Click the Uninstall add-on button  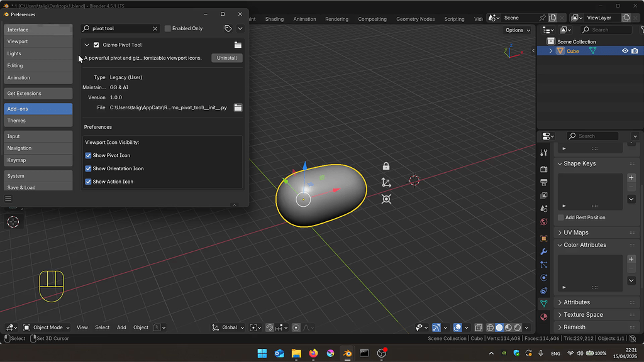coord(226,58)
